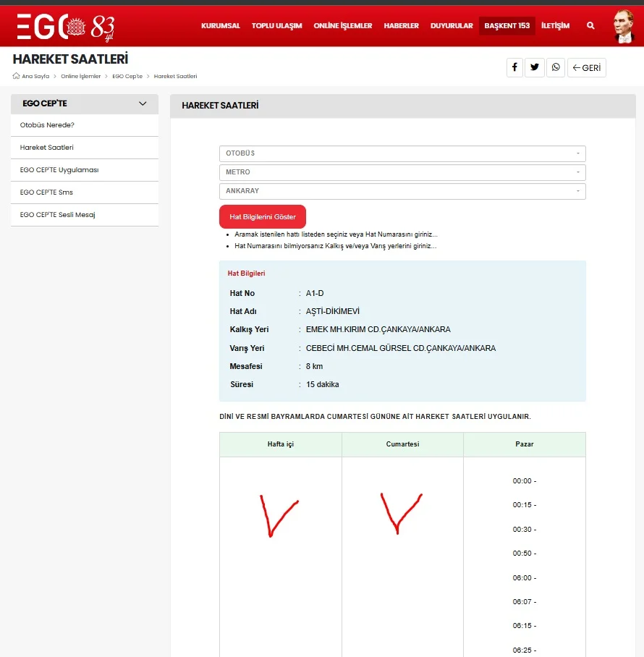Open the OTOBÜS dropdown
644x657 pixels.
(402, 153)
